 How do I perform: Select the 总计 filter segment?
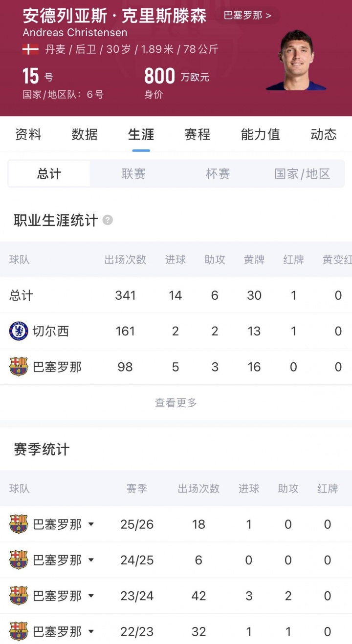49,174
